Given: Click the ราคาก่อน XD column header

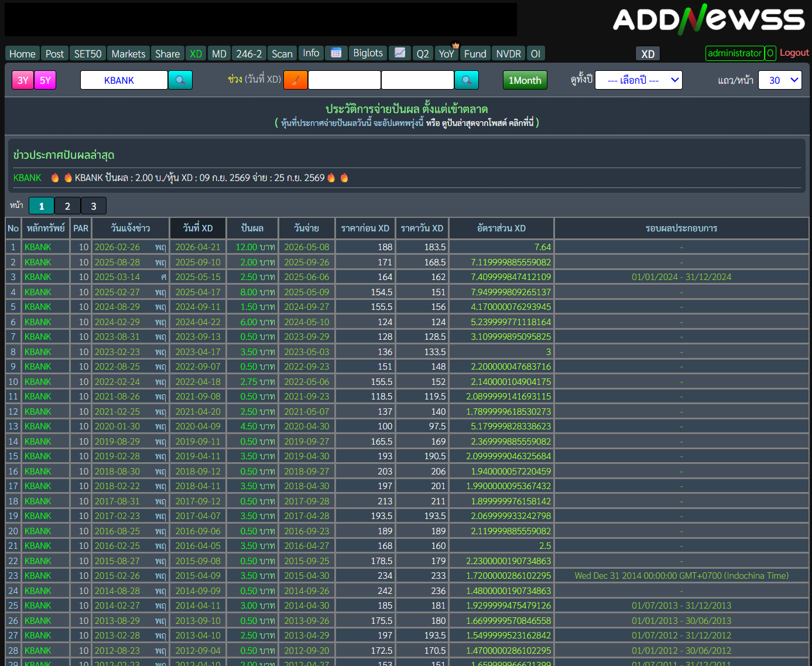Looking at the screenshot, I should point(365,228).
